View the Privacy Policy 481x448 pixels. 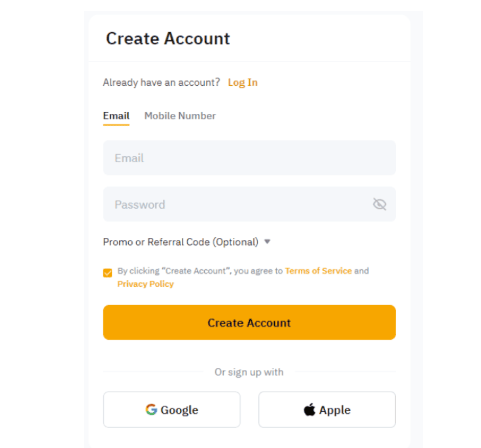point(146,284)
